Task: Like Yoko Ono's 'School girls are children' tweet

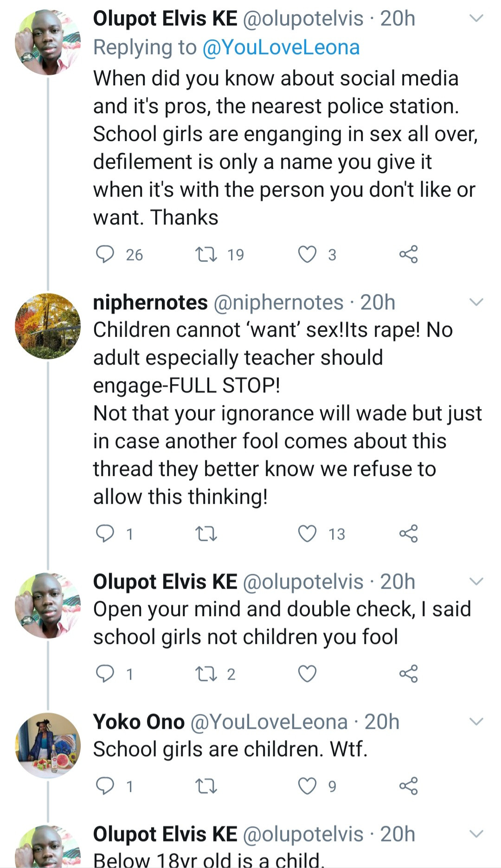Action: click(x=307, y=786)
